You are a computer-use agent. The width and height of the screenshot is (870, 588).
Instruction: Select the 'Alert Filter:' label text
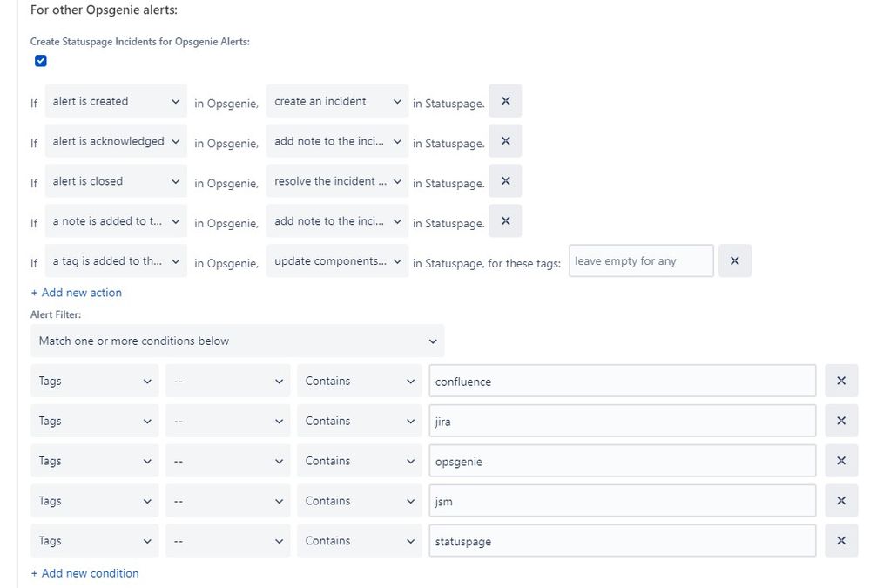pyautogui.click(x=56, y=314)
